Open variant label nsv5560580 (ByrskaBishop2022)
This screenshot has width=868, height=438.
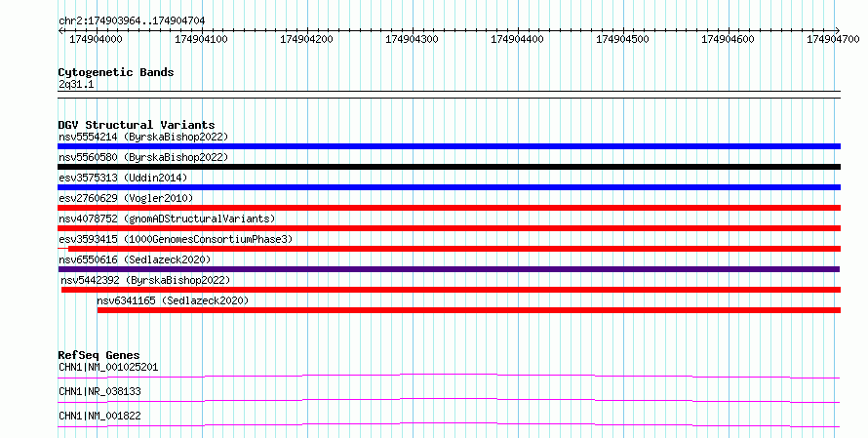click(x=143, y=157)
